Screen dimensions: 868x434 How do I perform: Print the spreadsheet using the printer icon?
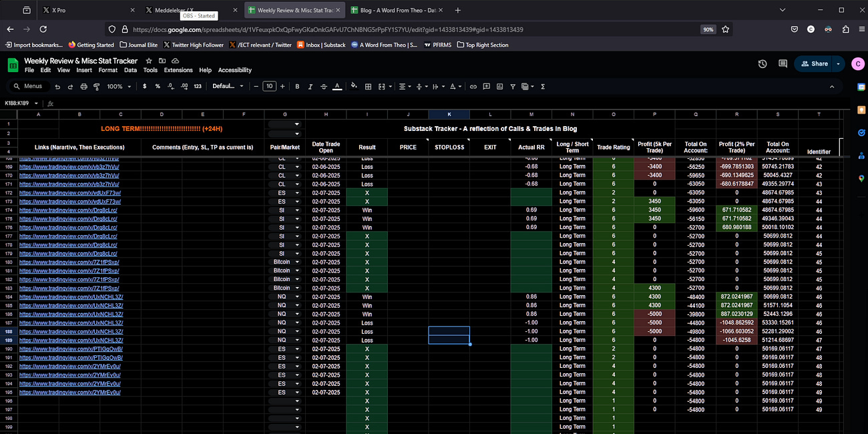[x=83, y=86]
